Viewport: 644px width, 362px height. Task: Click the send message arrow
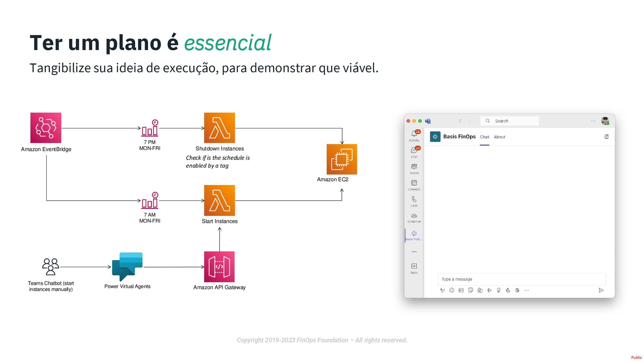[601, 290]
